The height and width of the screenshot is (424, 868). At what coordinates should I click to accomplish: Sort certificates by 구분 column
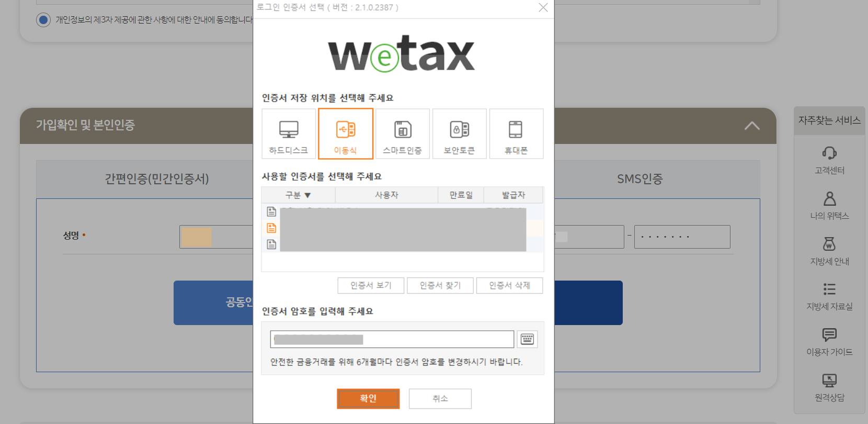coord(298,195)
